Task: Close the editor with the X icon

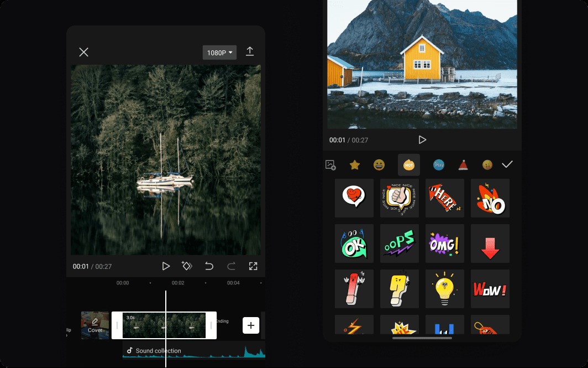Action: (83, 52)
